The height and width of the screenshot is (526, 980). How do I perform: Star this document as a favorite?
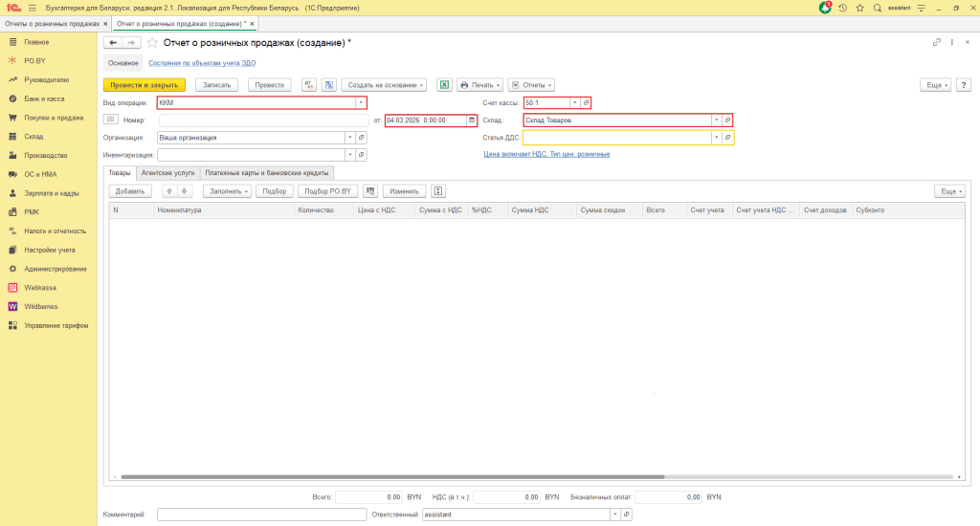click(151, 43)
